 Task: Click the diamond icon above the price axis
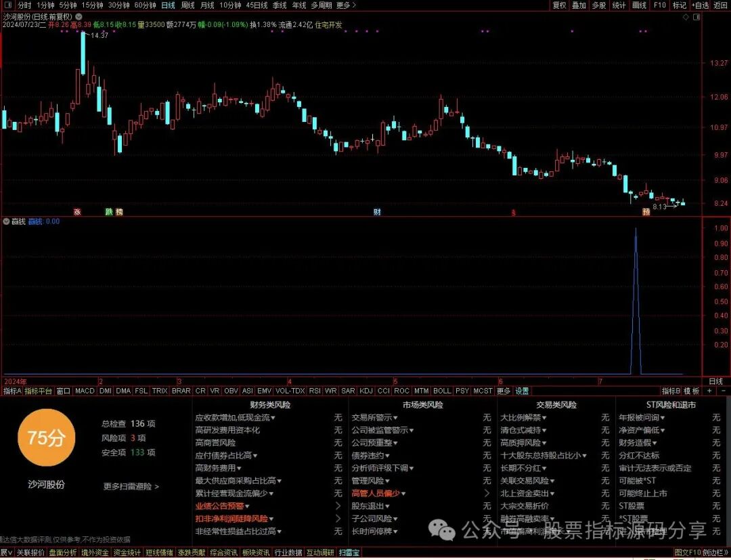pyautogui.click(x=686, y=17)
